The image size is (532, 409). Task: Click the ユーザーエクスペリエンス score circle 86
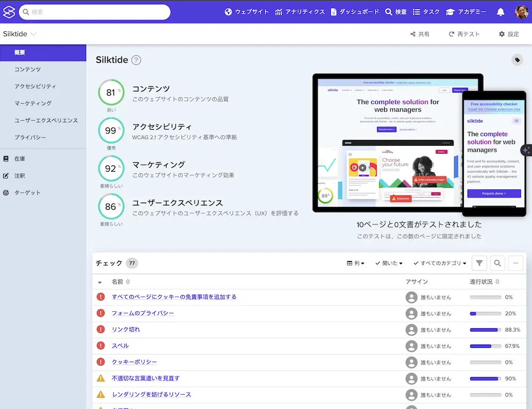pos(111,206)
